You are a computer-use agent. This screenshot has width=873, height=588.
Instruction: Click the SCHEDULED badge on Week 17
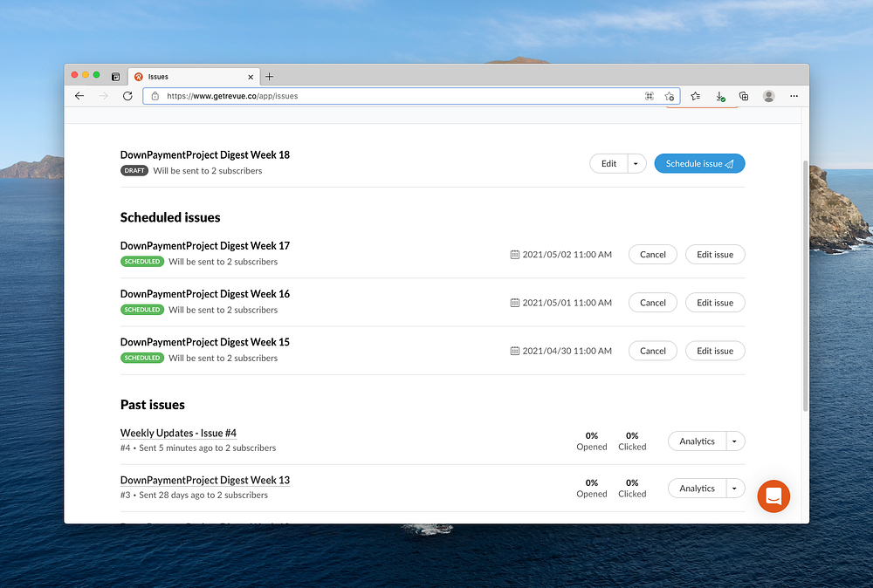142,262
